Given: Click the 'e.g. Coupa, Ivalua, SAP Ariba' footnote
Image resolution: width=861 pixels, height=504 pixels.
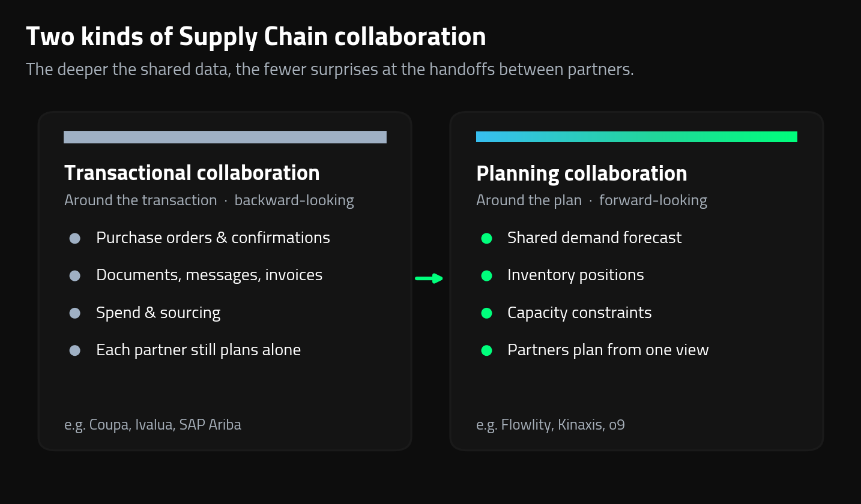Looking at the screenshot, I should [153, 425].
